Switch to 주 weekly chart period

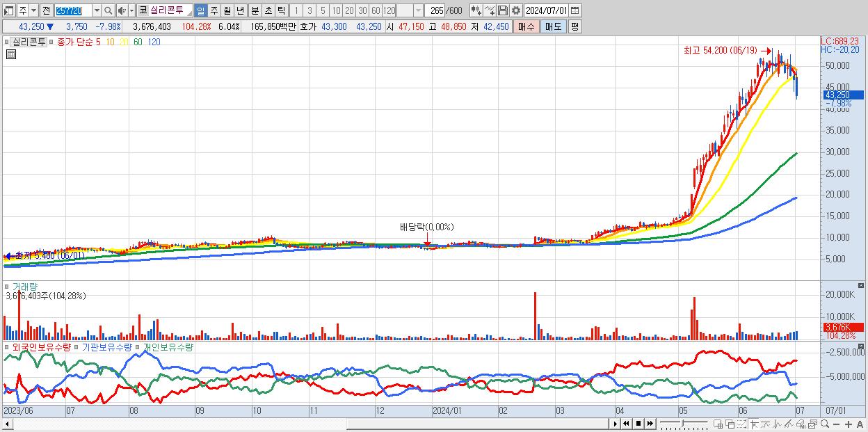point(214,10)
